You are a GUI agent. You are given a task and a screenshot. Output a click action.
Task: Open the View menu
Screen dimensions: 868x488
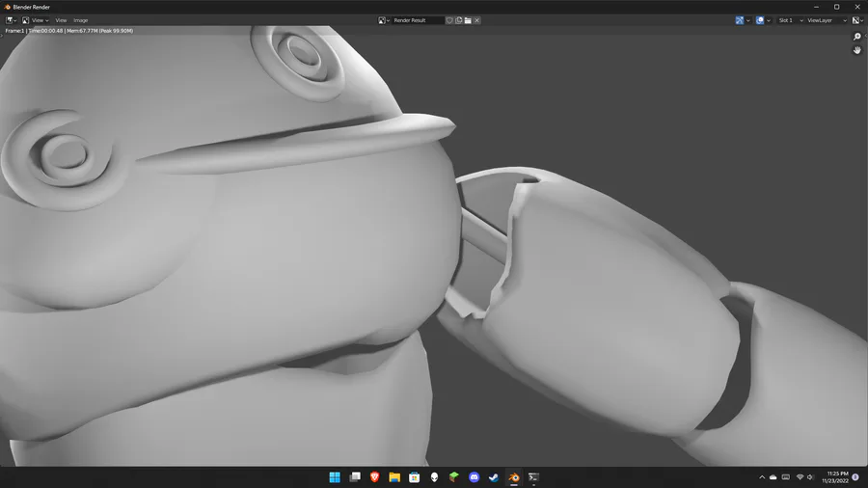tap(61, 20)
